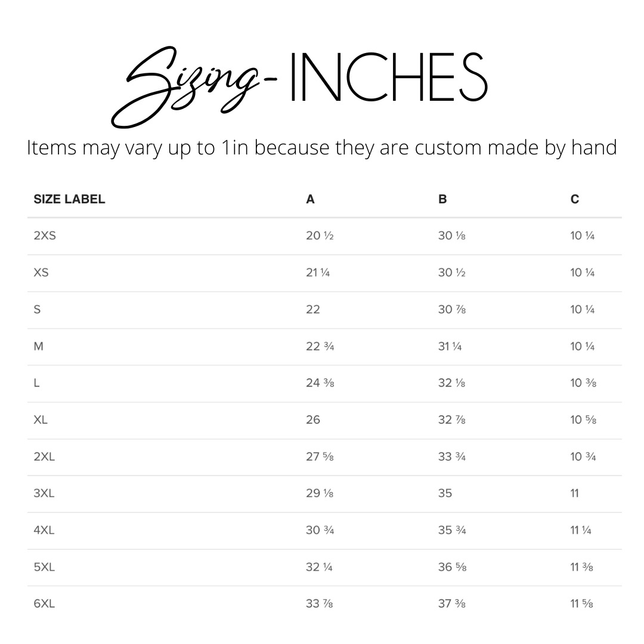Select the 2XS size label row
The height and width of the screenshot is (644, 644).
(x=45, y=236)
